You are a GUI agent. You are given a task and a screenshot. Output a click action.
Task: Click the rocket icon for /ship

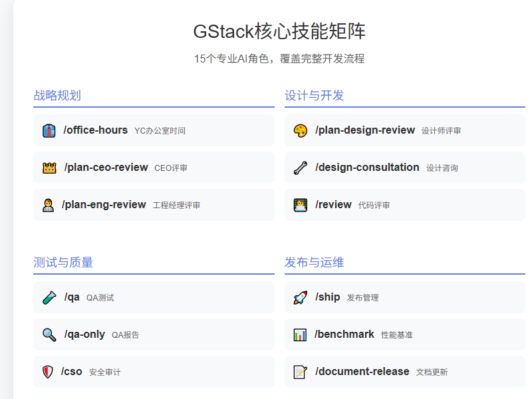click(x=302, y=297)
